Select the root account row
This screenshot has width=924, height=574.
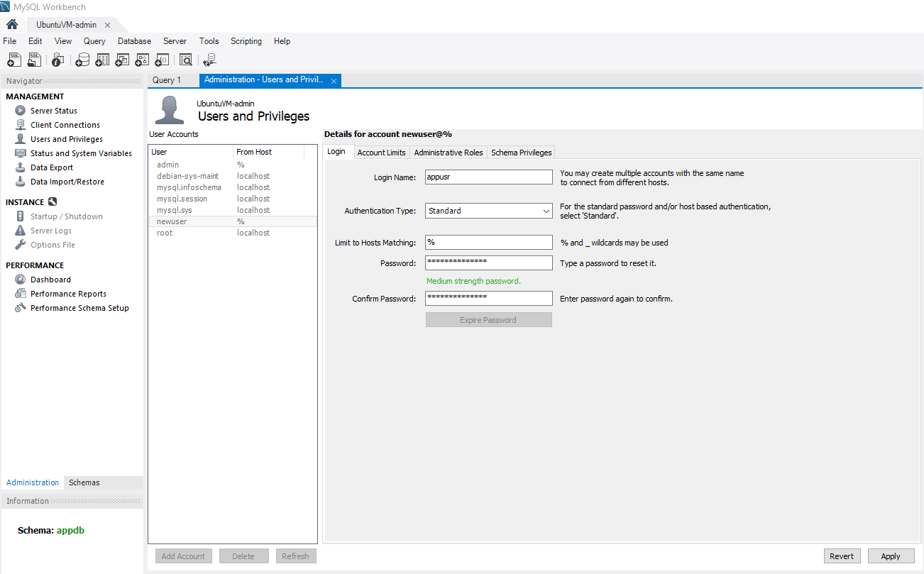coord(233,233)
